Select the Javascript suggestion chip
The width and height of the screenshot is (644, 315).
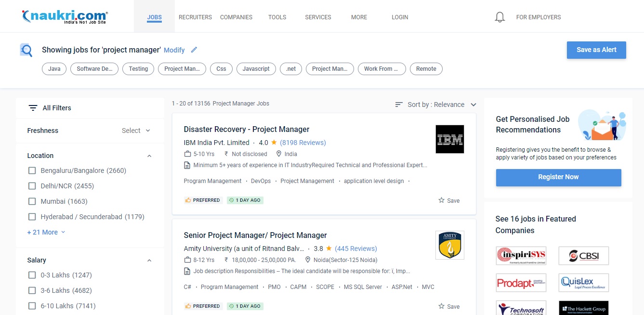click(x=256, y=69)
